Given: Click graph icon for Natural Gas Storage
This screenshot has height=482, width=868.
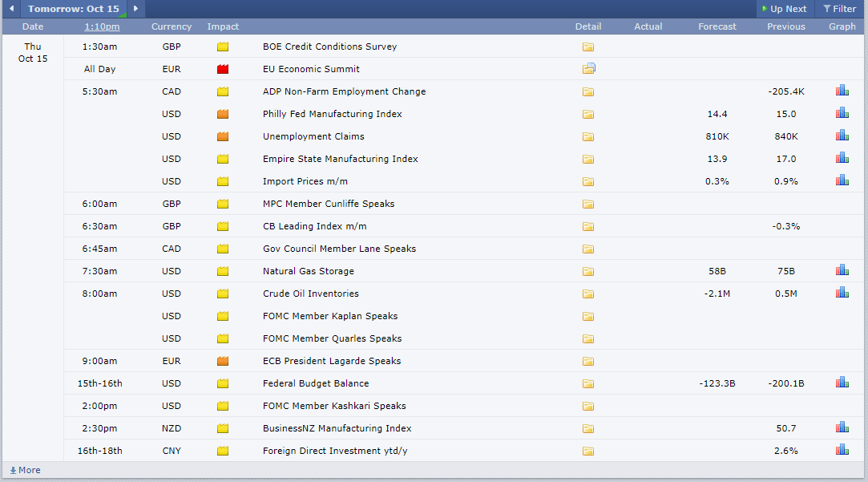Looking at the screenshot, I should [x=842, y=270].
